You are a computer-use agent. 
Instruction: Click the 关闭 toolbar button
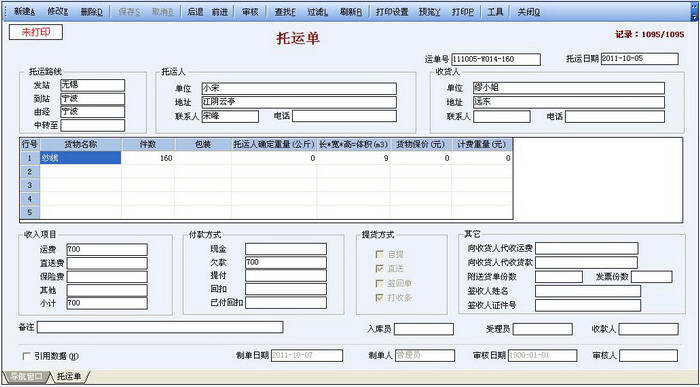pos(529,12)
